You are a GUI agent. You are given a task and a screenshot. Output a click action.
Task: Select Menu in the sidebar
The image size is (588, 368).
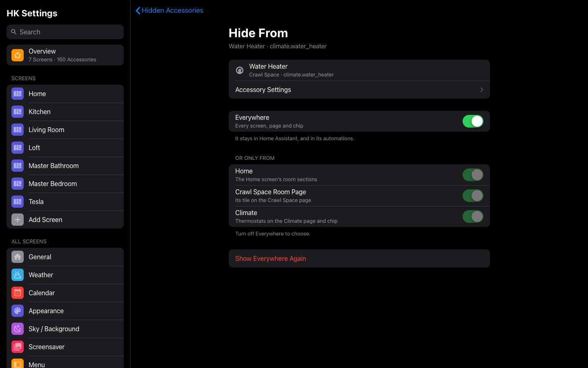point(65,363)
